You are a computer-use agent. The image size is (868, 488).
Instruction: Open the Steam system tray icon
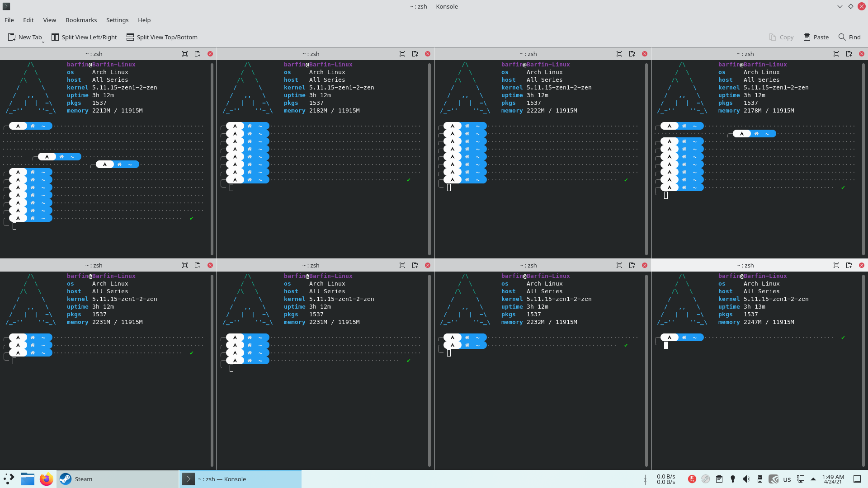point(705,479)
